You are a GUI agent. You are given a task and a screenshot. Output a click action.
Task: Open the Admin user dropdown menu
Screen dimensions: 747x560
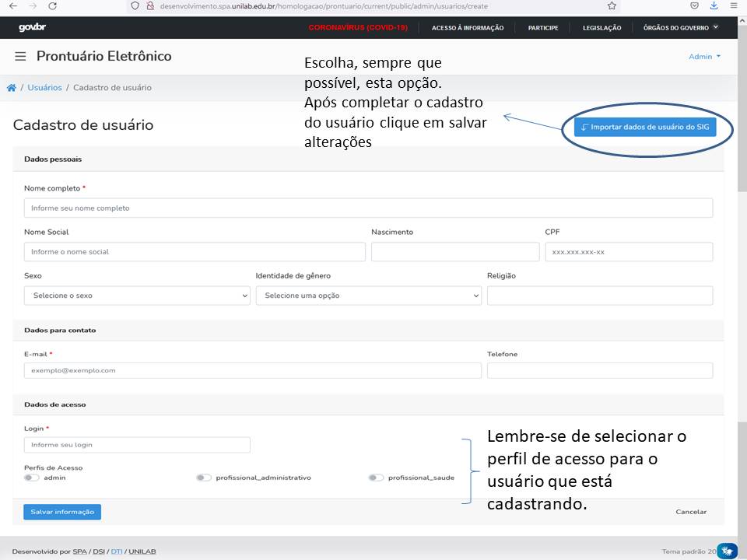[704, 57]
